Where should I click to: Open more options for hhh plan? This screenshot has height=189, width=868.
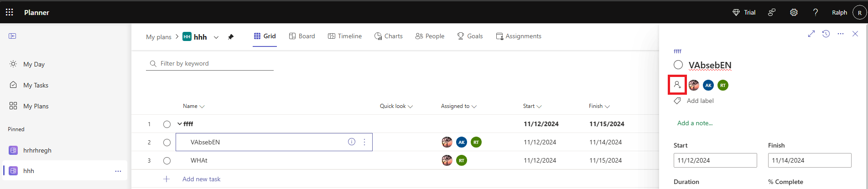pos(118,171)
